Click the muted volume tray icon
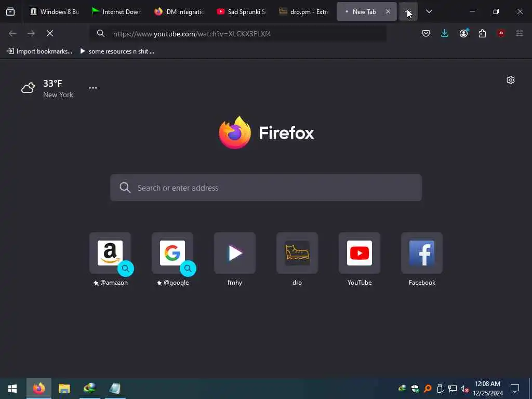 click(x=464, y=389)
